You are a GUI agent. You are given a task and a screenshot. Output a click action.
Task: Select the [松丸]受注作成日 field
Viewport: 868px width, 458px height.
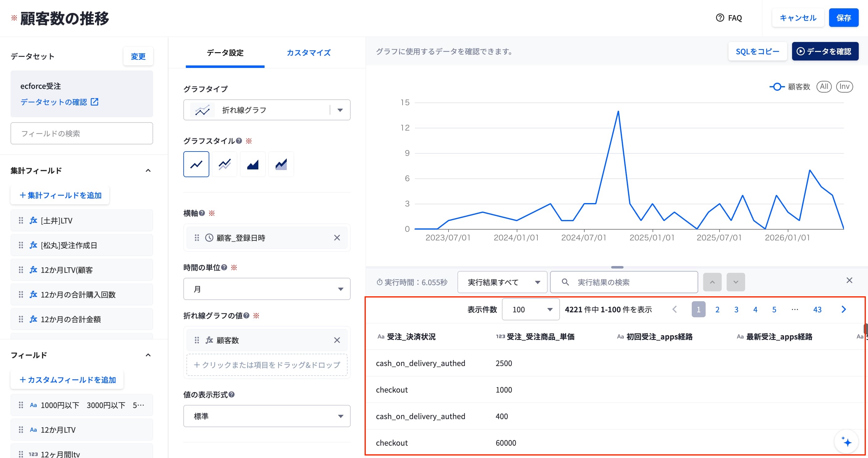[x=81, y=245]
